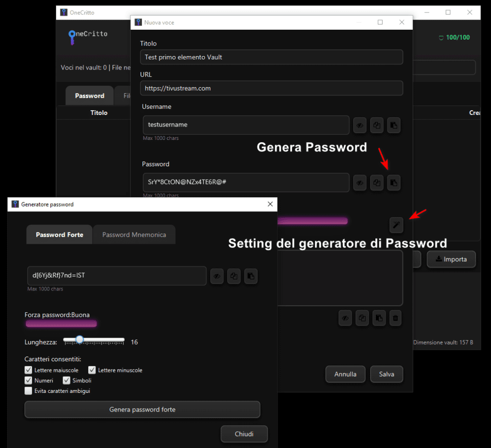491x448 pixels.
Task: Open the Password tab in OneCritto window
Action: click(90, 96)
